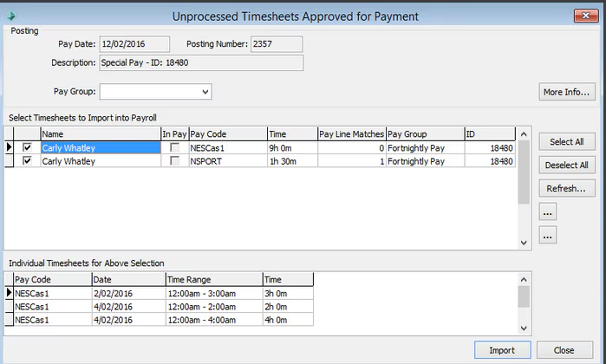Click the 1h 30m time cell
606x364 pixels.
click(x=292, y=161)
